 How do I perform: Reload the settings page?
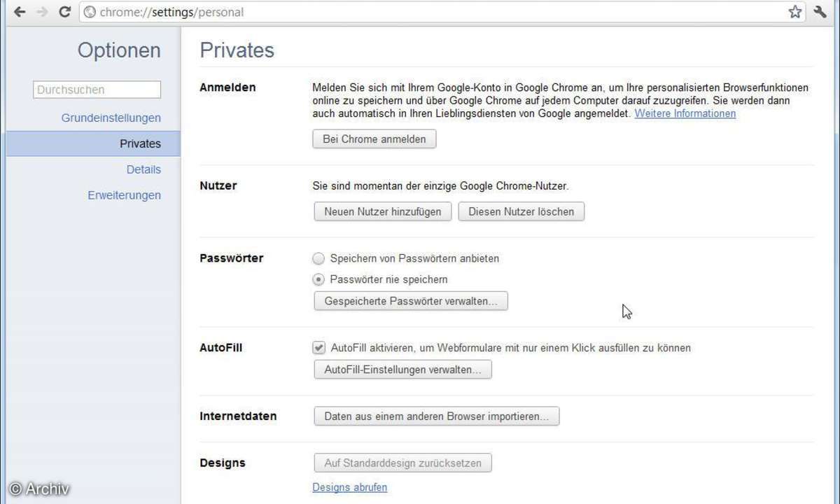click(65, 12)
